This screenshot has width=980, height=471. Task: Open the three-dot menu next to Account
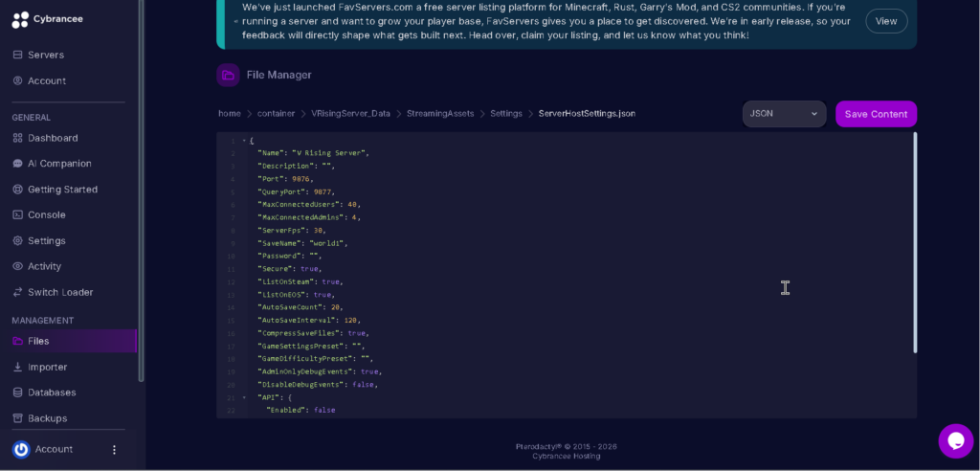(114, 450)
